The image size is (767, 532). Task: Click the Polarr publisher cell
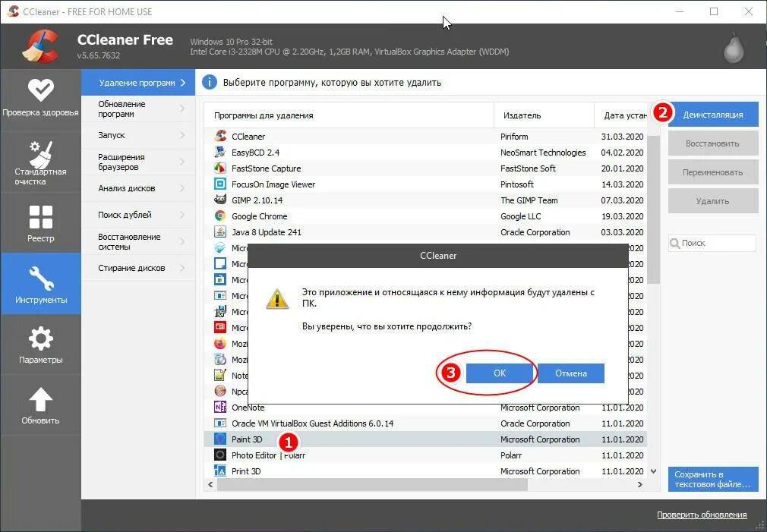511,455
